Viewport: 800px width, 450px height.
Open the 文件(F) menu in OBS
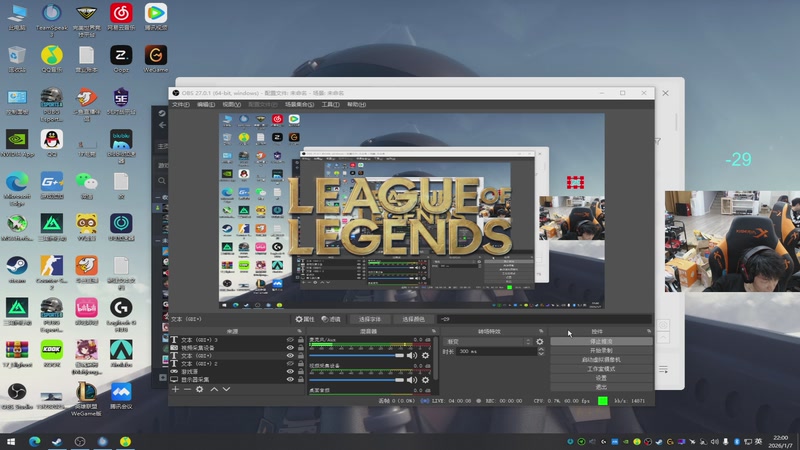coord(180,105)
